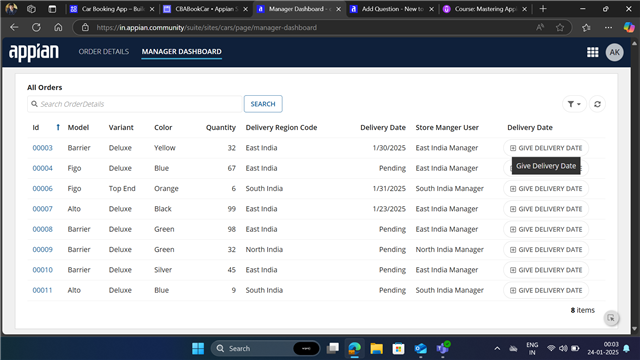Open order 00003 link
Image resolution: width=640 pixels, height=360 pixels.
tap(42, 148)
